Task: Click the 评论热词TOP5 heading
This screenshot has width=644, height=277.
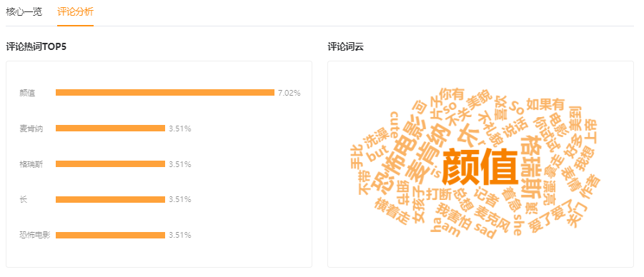Action: pos(36,47)
